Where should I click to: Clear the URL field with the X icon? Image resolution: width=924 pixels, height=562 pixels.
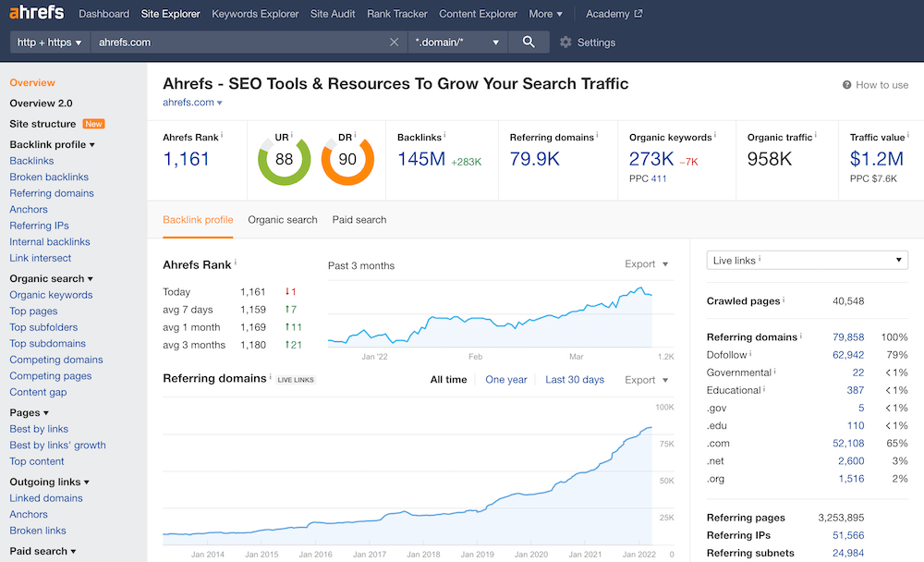(395, 42)
